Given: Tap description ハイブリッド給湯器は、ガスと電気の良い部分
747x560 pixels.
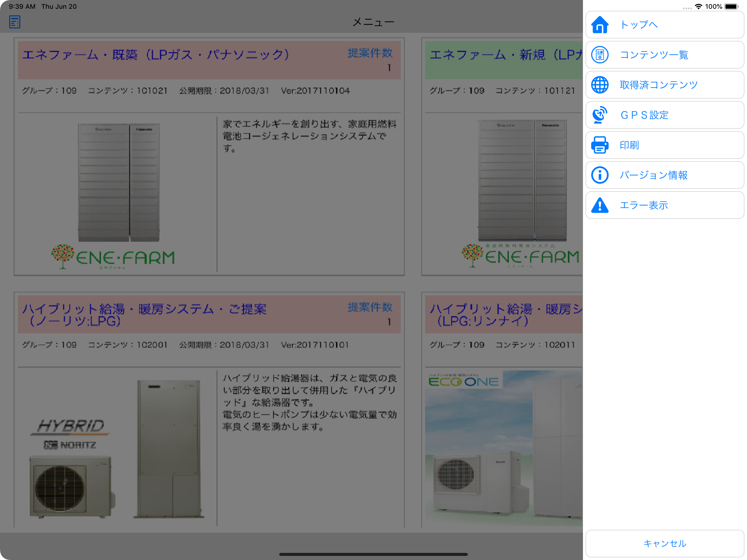Looking at the screenshot, I should (x=310, y=402).
